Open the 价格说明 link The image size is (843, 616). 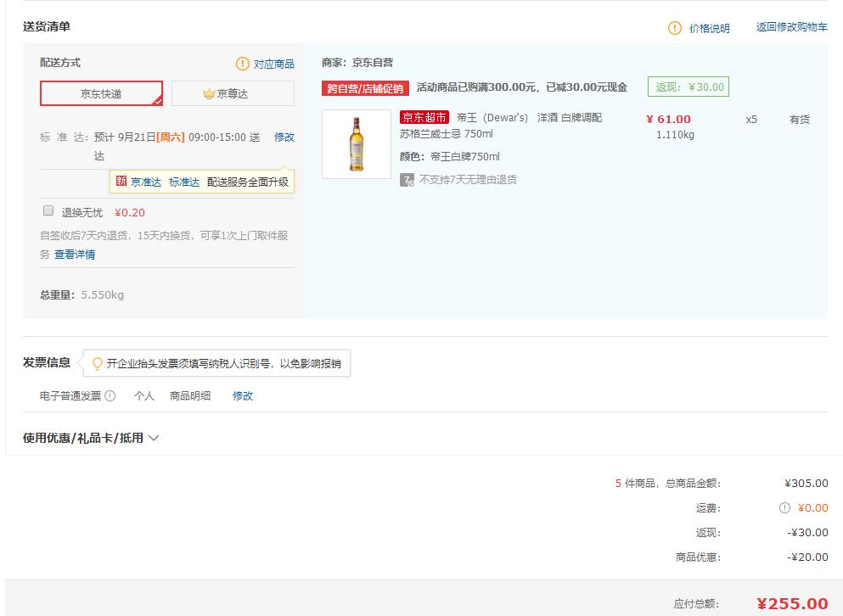coord(709,28)
